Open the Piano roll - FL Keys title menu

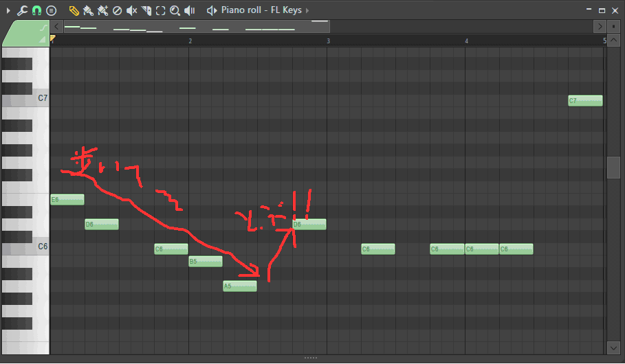pos(261,10)
